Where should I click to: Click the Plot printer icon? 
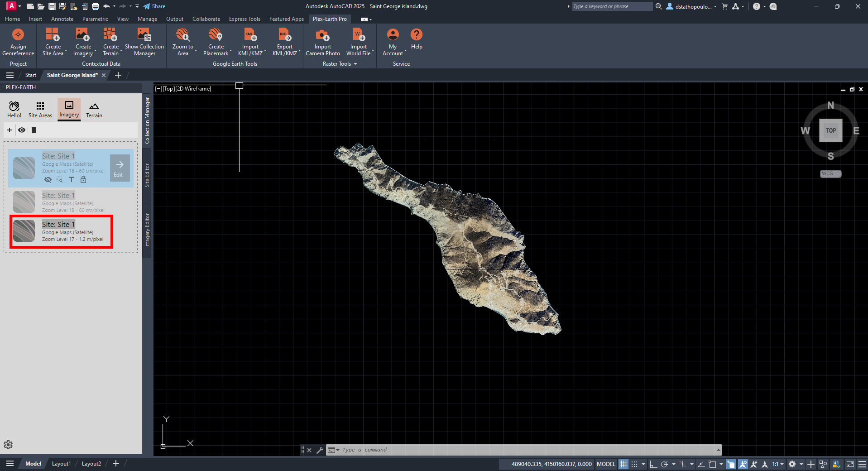coord(95,6)
